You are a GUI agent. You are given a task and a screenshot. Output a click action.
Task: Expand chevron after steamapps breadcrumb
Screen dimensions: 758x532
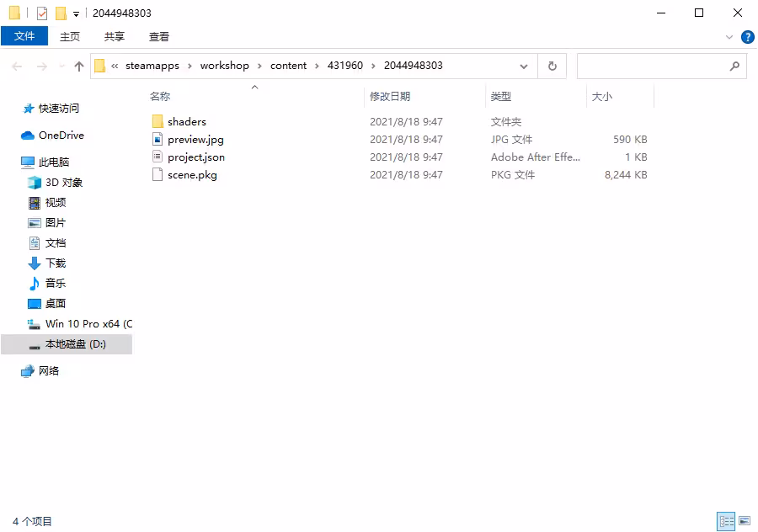[x=189, y=66]
